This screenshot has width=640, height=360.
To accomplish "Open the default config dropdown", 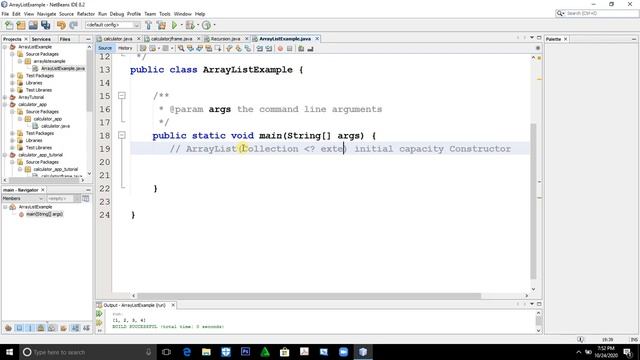I will coord(112,25).
